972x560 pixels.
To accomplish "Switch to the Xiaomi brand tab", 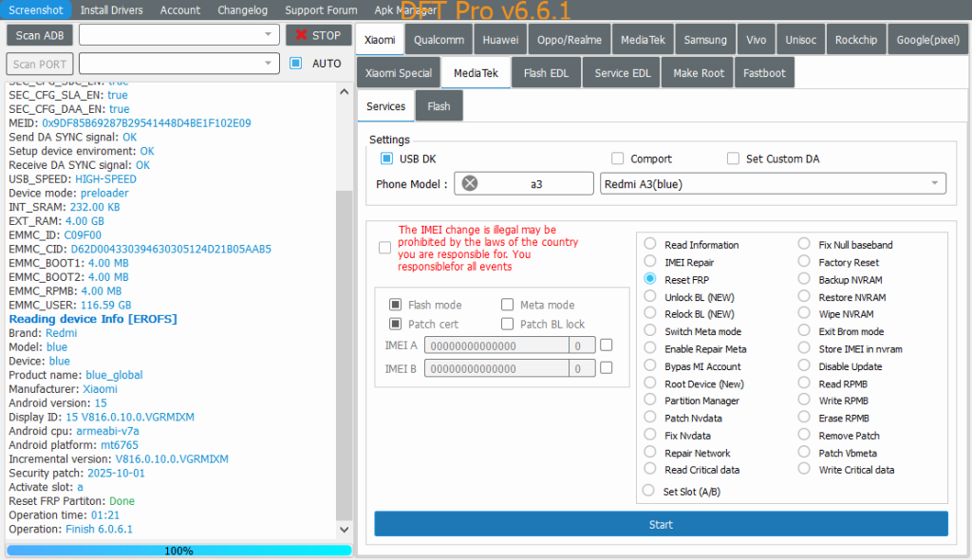I will tap(380, 40).
